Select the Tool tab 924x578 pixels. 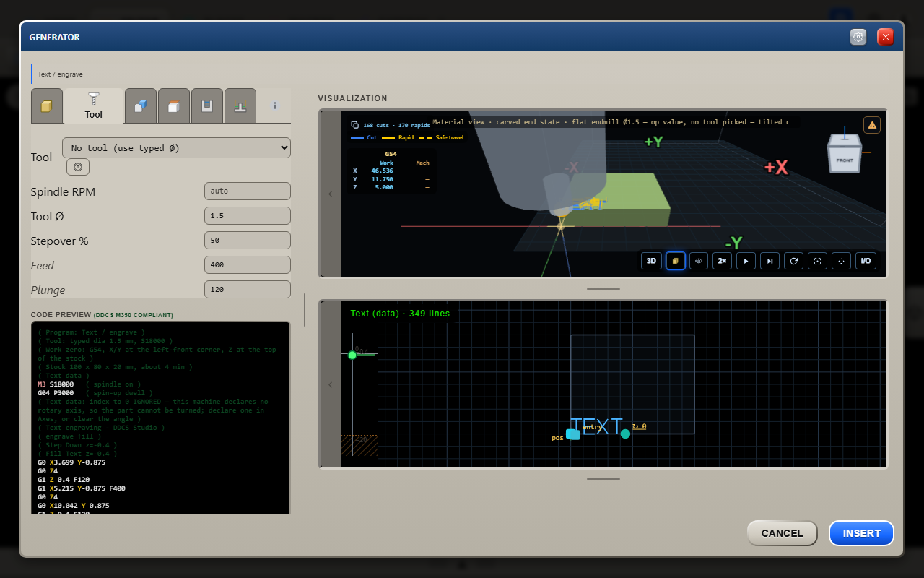pos(94,106)
